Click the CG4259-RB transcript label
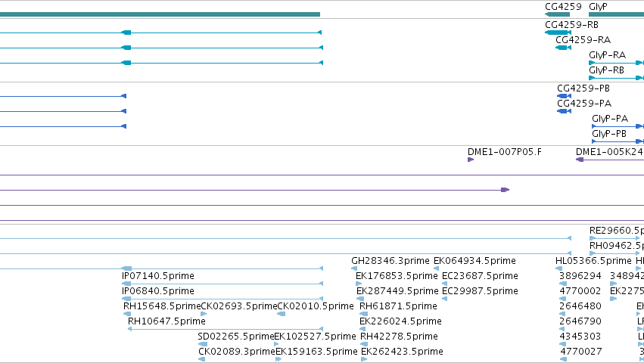Image resolution: width=644 pixels, height=363 pixels. [571, 25]
